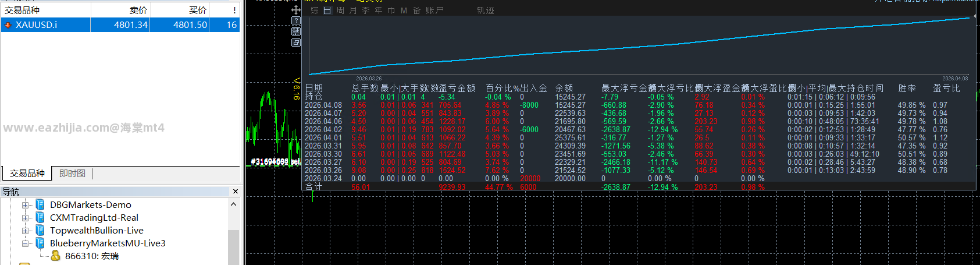Screen dimensions: 980x265
Task: Click the panel icon below help button
Action: pyautogui.click(x=296, y=31)
